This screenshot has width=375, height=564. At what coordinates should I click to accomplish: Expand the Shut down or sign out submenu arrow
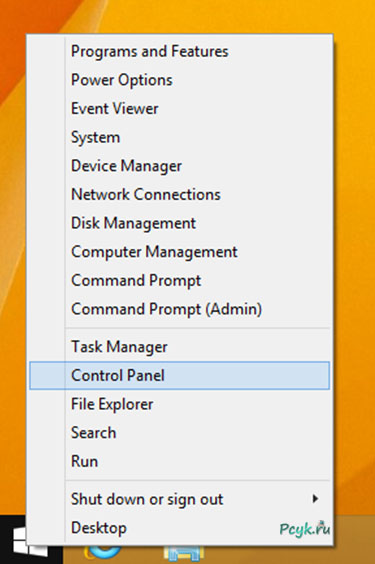(315, 499)
